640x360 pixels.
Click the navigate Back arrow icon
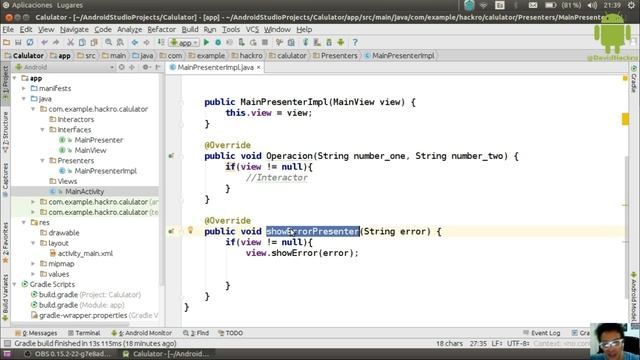pos(135,42)
